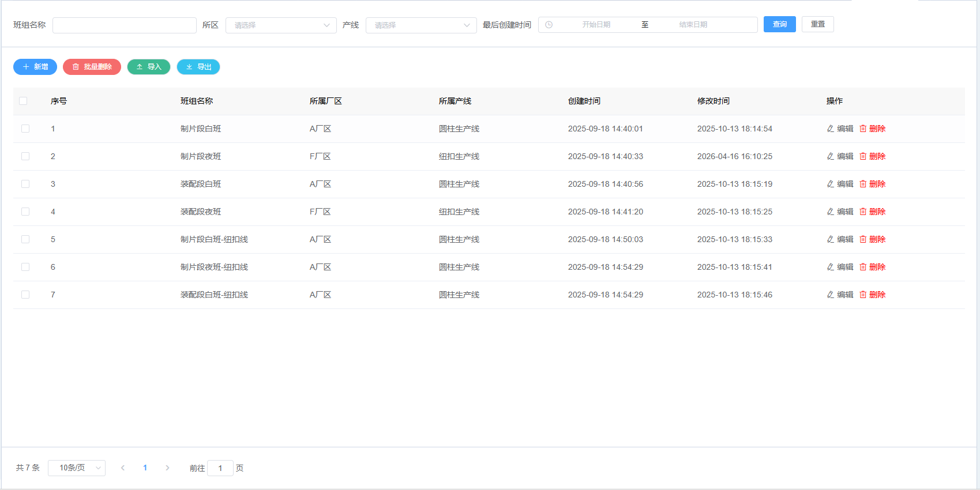Click the 新增 add button

point(35,67)
